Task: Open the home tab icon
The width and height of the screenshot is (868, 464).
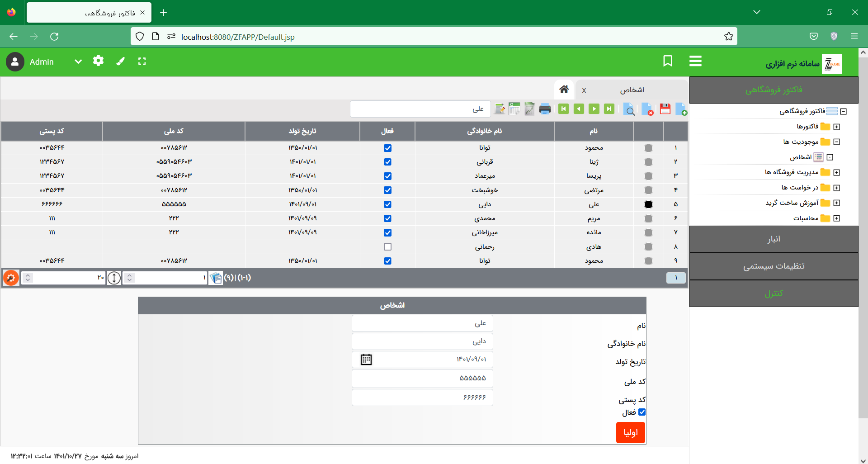Action: coord(564,89)
